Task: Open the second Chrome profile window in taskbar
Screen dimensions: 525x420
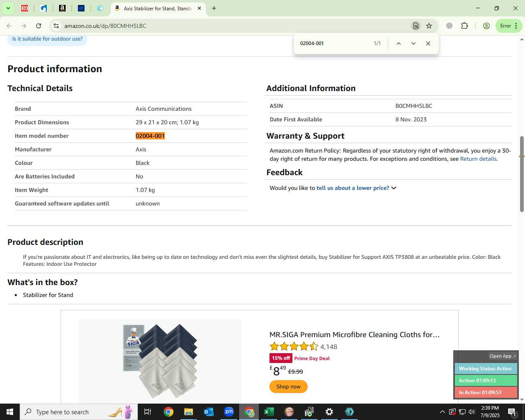Action: click(x=249, y=412)
